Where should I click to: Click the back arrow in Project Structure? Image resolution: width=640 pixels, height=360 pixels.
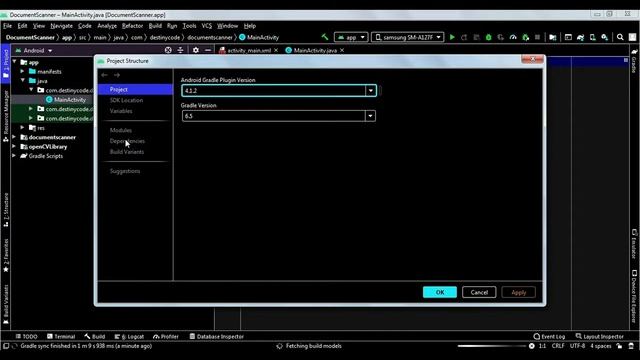pyautogui.click(x=104, y=75)
